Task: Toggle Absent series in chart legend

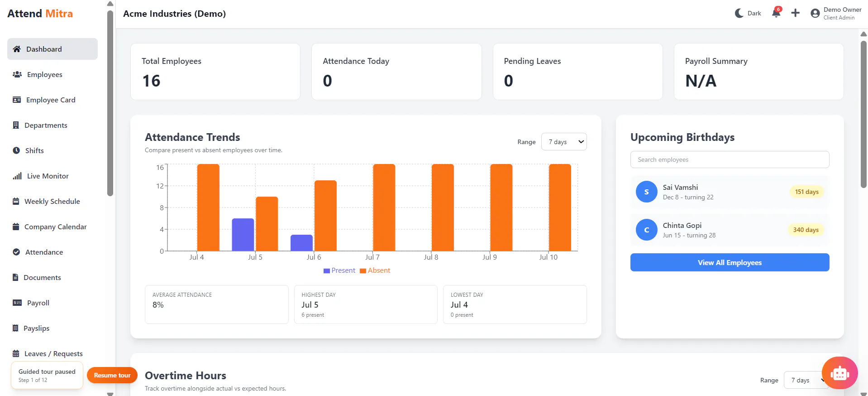Action: pos(375,270)
